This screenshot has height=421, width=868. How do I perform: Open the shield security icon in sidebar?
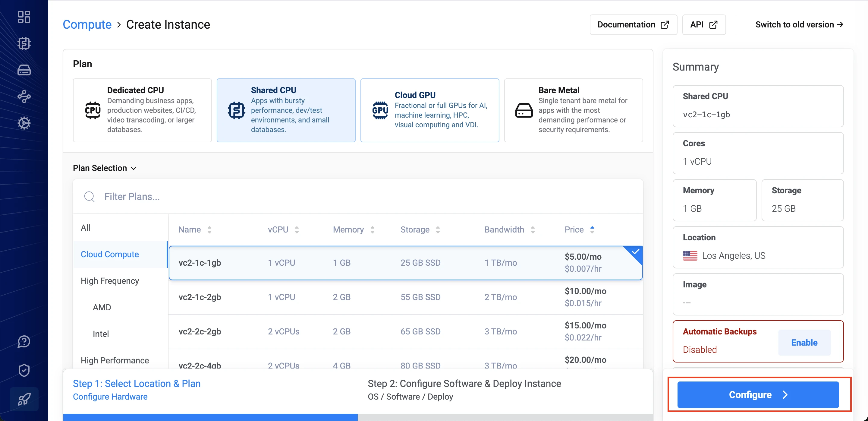click(24, 370)
